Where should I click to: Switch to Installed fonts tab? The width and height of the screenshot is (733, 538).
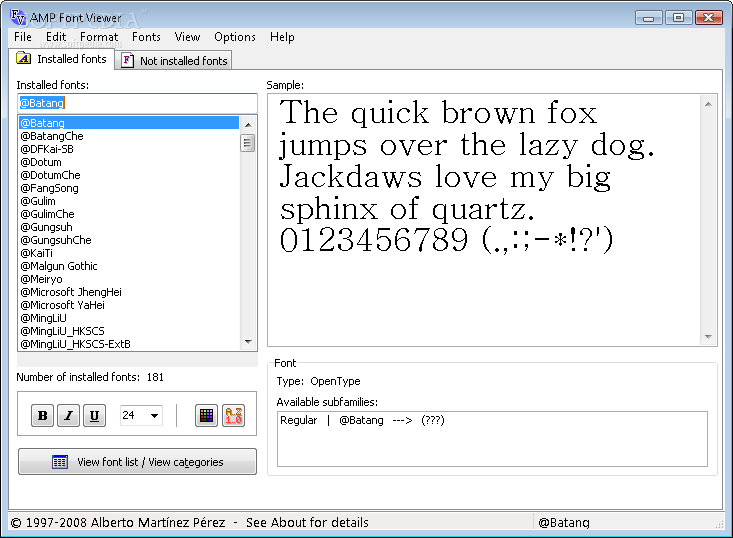pyautogui.click(x=62, y=59)
